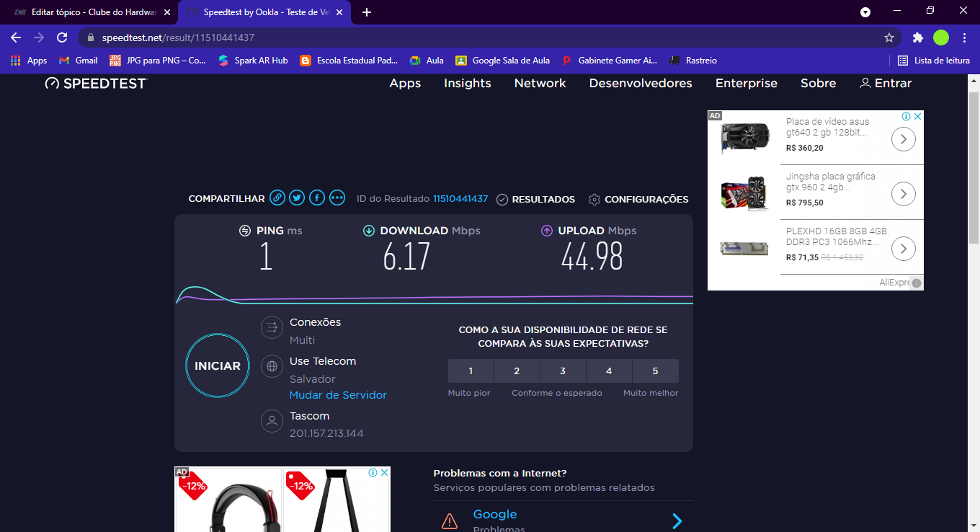Image resolution: width=980 pixels, height=532 pixels.
Task: Rate network availability as 3
Action: [x=563, y=371]
